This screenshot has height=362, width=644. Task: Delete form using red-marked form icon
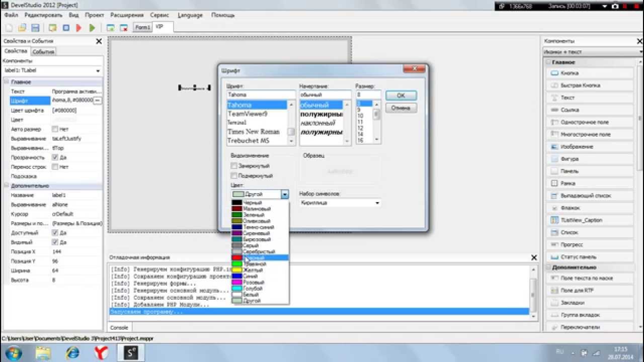tap(123, 28)
